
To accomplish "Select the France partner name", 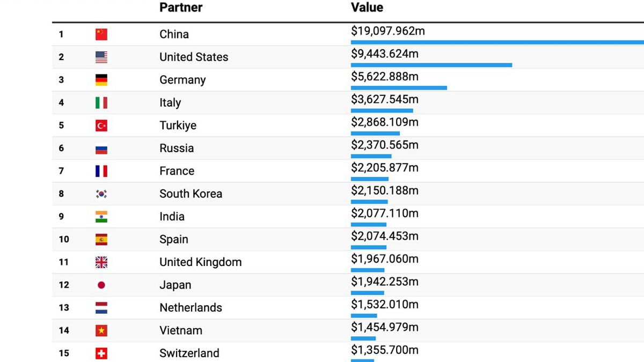I will coord(177,171).
